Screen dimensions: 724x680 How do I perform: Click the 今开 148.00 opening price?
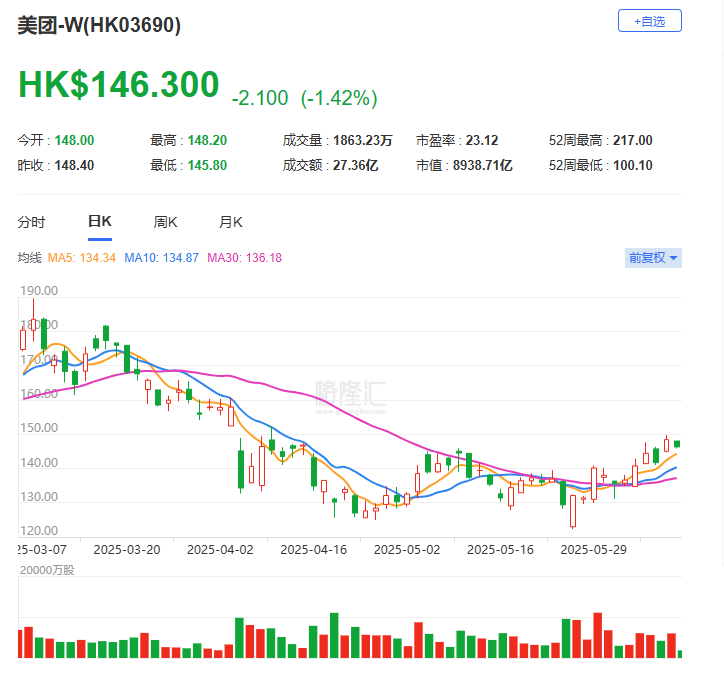[x=56, y=140]
